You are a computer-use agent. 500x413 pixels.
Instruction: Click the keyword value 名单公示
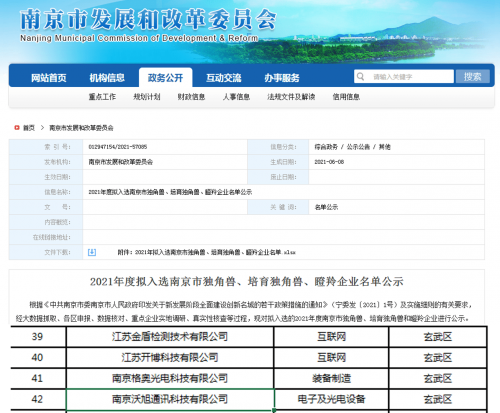tap(326, 207)
